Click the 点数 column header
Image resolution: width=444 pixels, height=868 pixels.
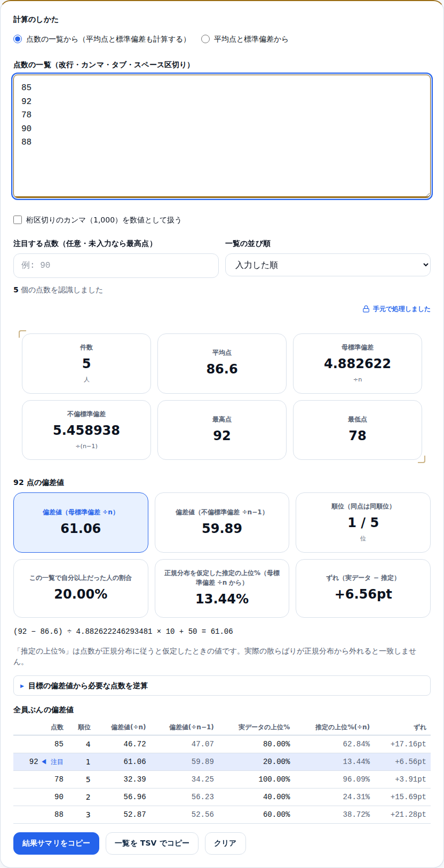(x=57, y=727)
